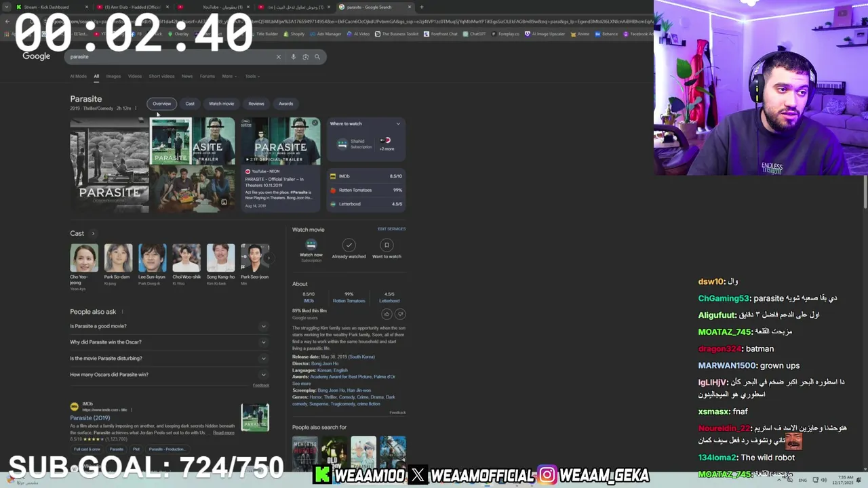Close the parasite - Google Search tab
The width and height of the screenshot is (868, 488).
410,7
